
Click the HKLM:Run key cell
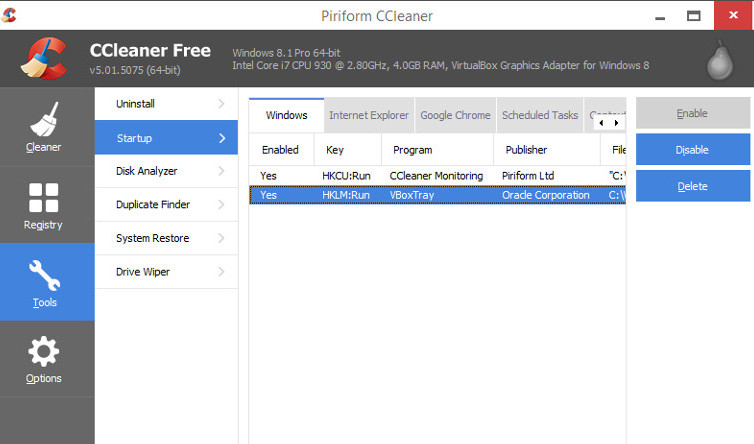(x=346, y=195)
